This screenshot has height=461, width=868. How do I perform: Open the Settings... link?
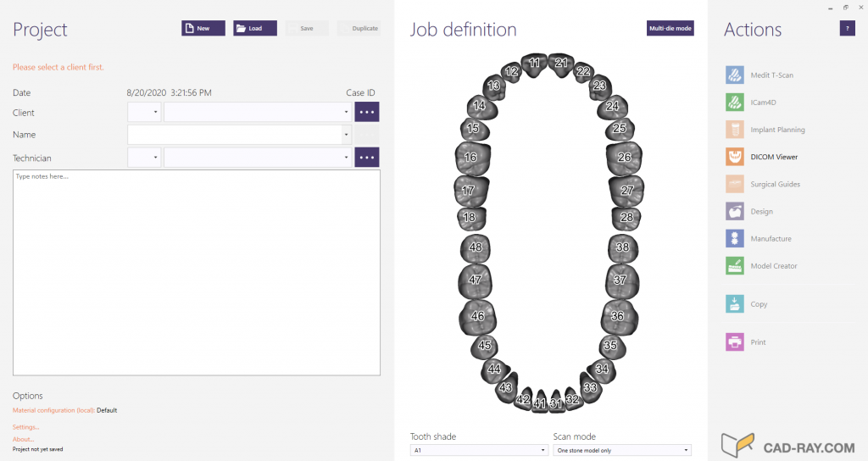[25, 427]
